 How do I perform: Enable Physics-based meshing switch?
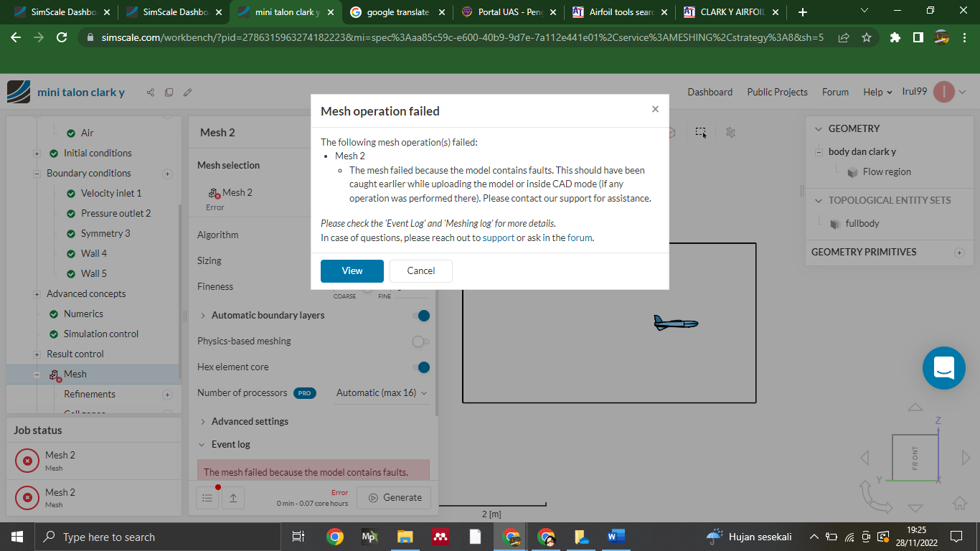pos(421,342)
